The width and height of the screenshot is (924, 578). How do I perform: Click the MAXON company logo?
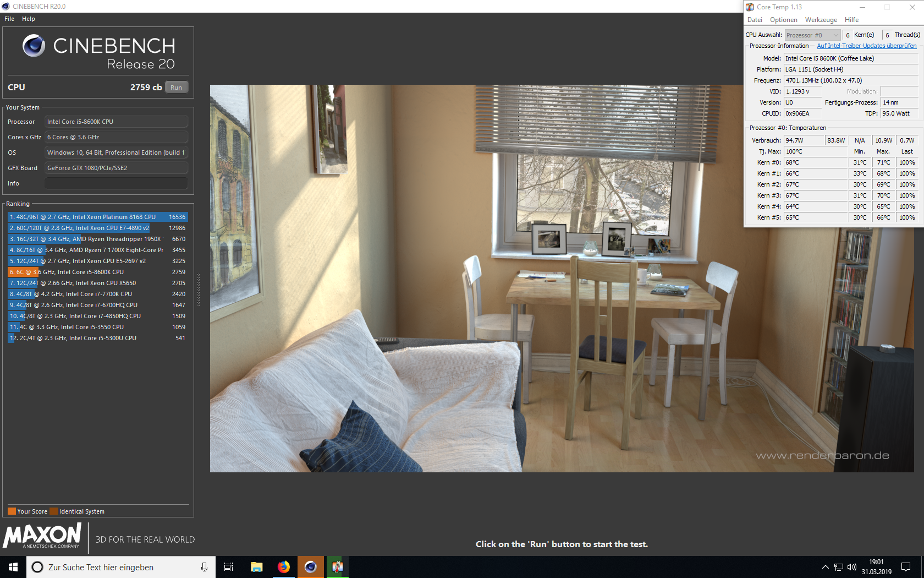[x=43, y=536]
